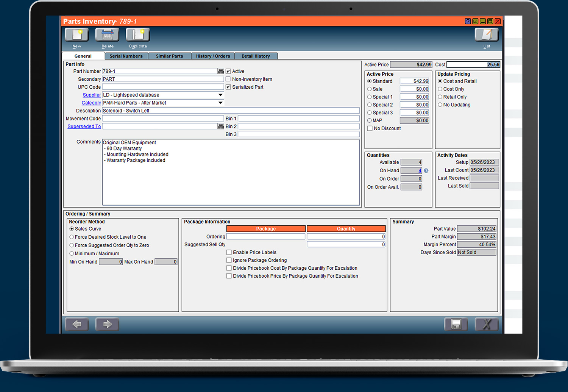Click the Duplicate part icon
The image size is (568, 392).
(138, 35)
